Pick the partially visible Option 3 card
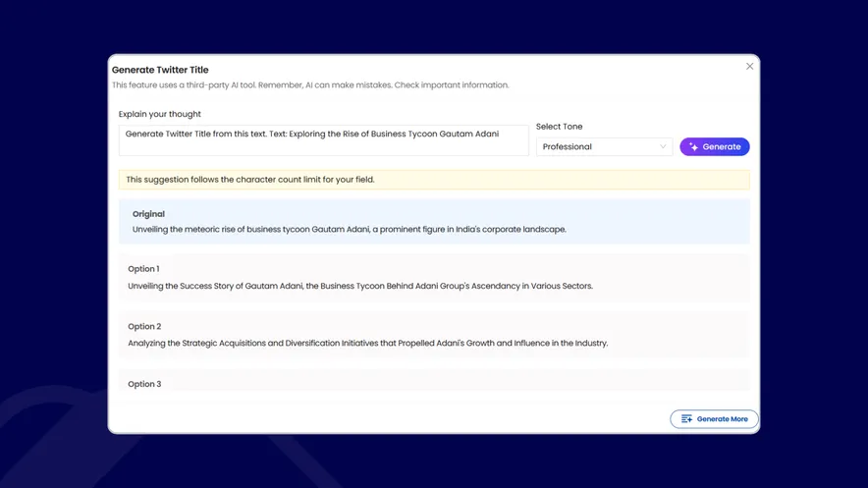Viewport: 868px width, 488px height. click(x=433, y=382)
